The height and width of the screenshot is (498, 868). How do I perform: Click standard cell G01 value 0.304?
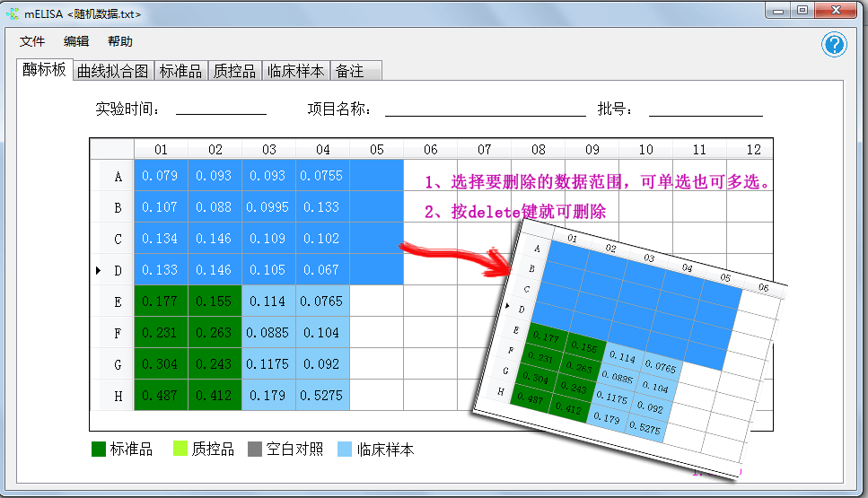point(161,364)
